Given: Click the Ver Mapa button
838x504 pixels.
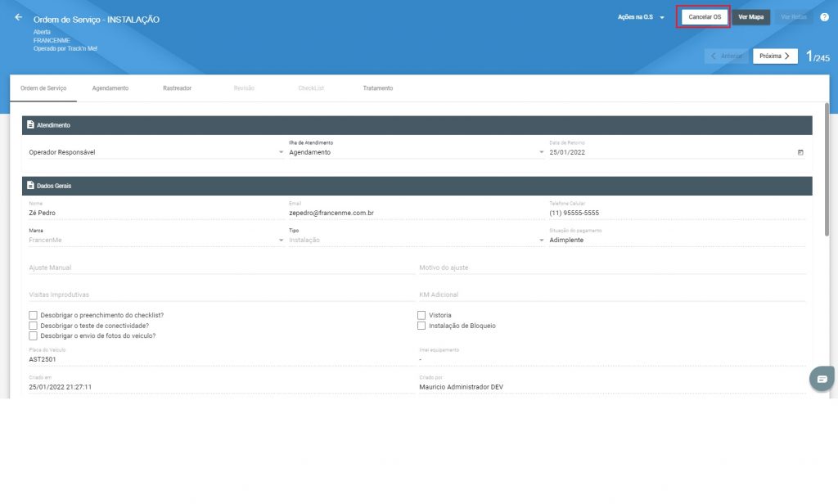Looking at the screenshot, I should click(751, 17).
